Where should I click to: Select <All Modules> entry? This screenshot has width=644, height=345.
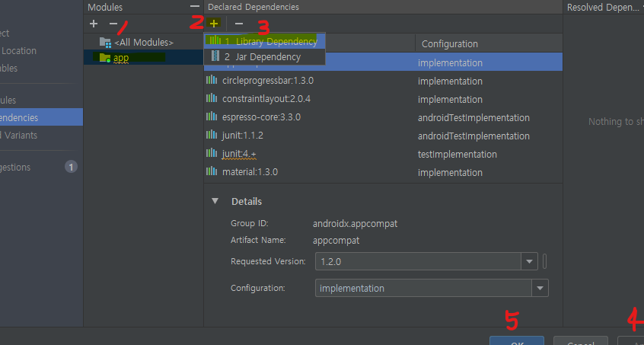144,43
